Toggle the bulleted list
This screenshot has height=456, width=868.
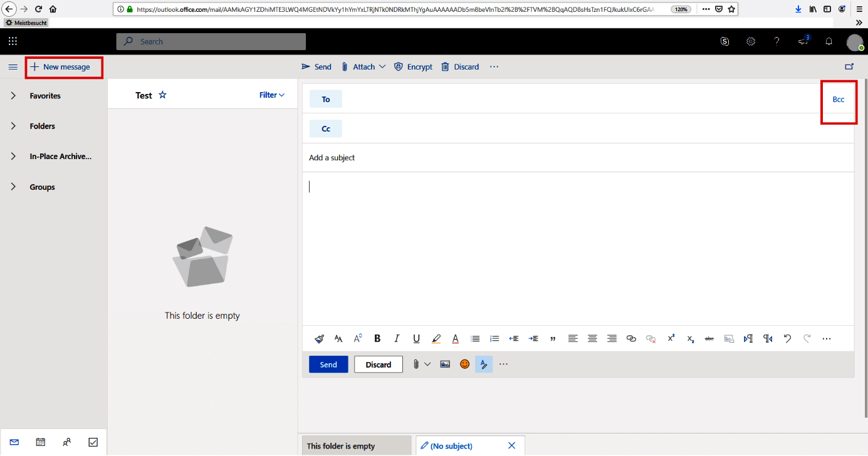click(475, 338)
